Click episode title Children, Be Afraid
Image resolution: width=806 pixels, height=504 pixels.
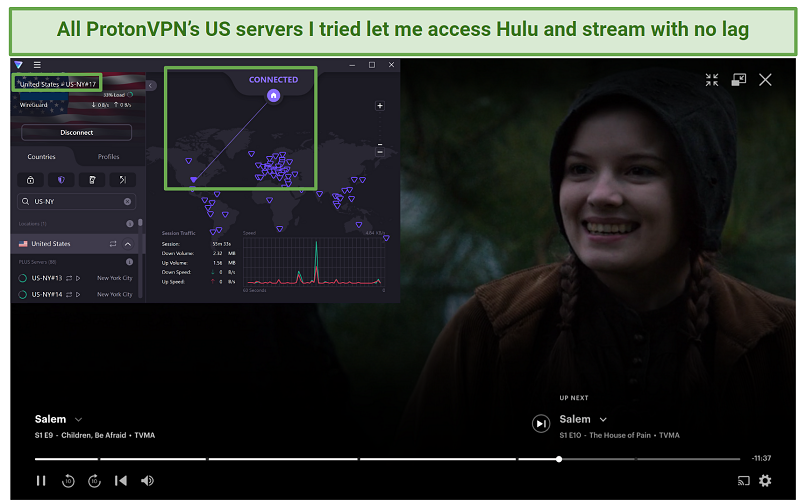(94, 435)
